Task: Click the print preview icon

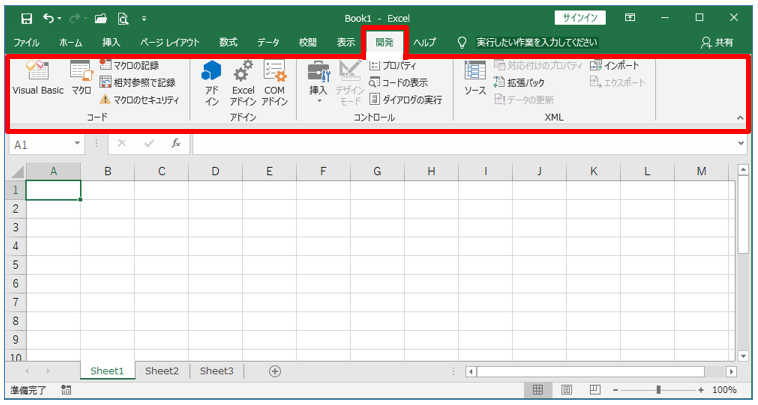Action: tap(123, 19)
